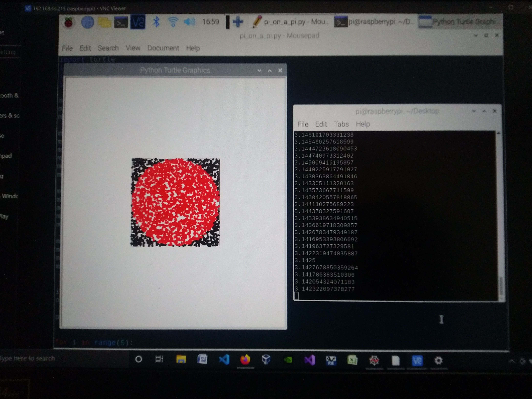532x399 pixels.
Task: Open Mousepad Document menu
Action: coord(163,48)
